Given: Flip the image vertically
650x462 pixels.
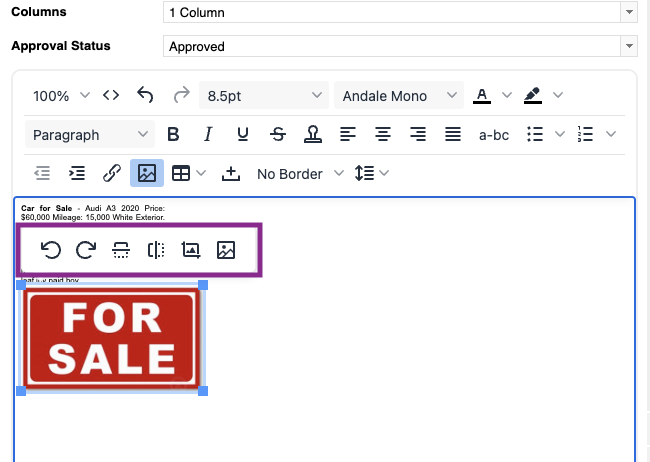Looking at the screenshot, I should (x=121, y=250).
